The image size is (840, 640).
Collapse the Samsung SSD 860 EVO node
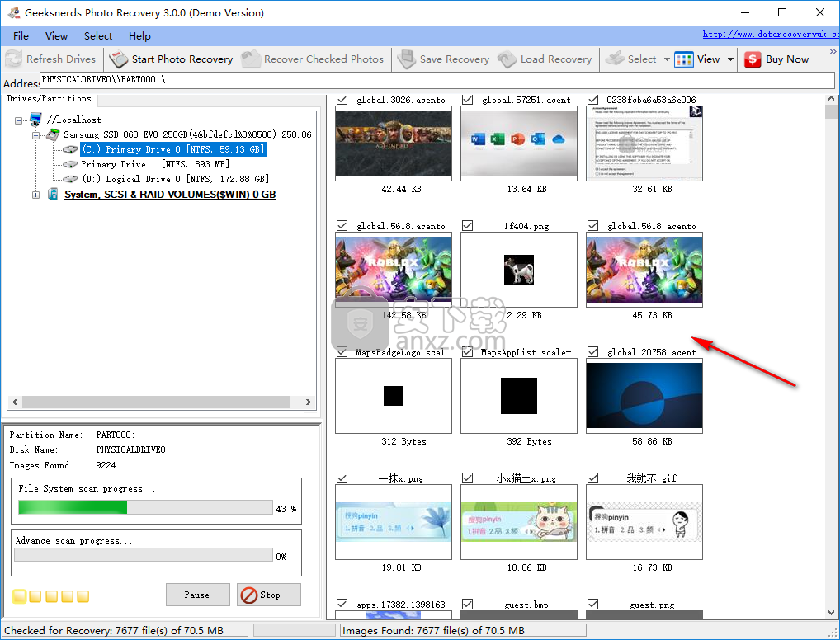pos(35,135)
